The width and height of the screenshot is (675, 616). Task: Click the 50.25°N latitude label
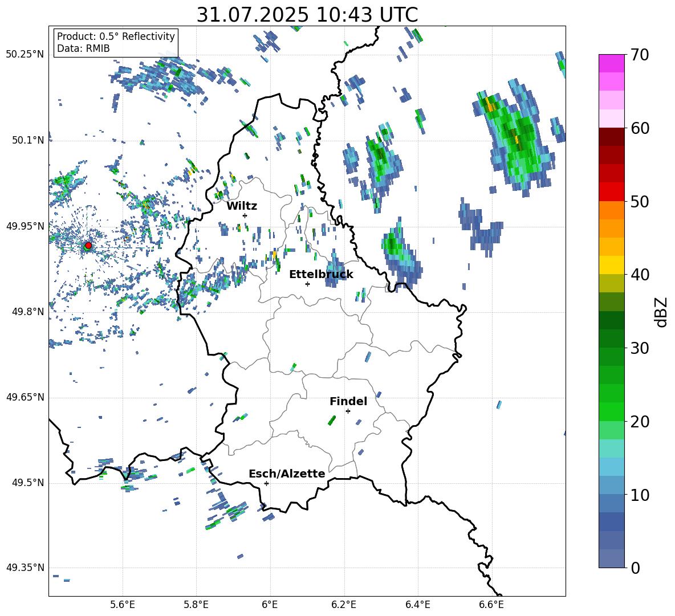coord(25,55)
